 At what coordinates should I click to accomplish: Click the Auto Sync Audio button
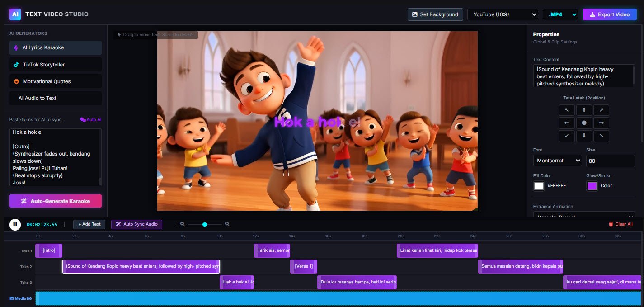pos(136,224)
